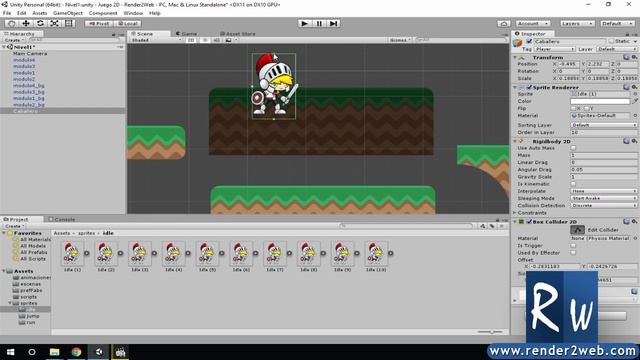Enable Used By Effector checkbox

573,253
